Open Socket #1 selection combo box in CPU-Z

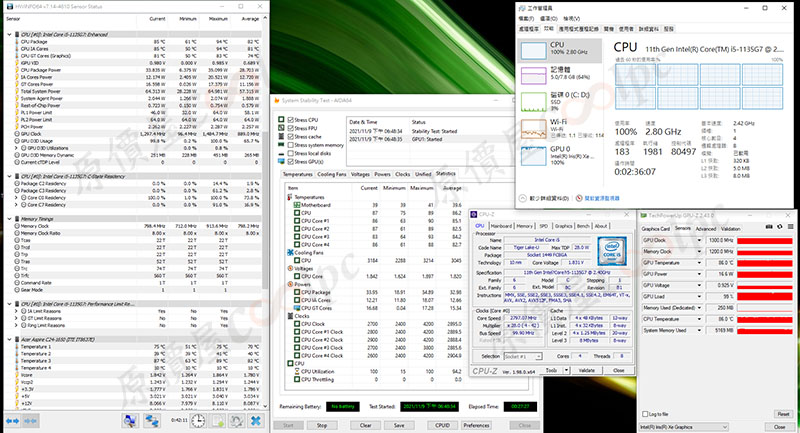point(523,356)
